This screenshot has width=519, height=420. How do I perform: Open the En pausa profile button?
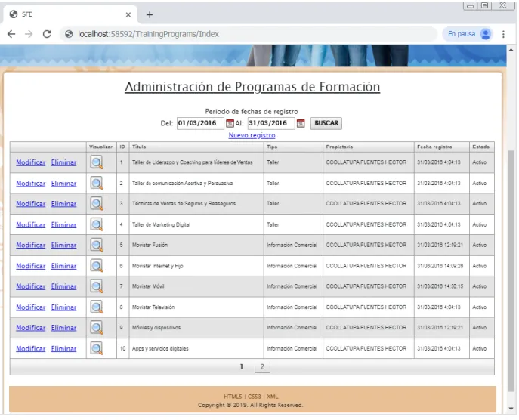[468, 34]
